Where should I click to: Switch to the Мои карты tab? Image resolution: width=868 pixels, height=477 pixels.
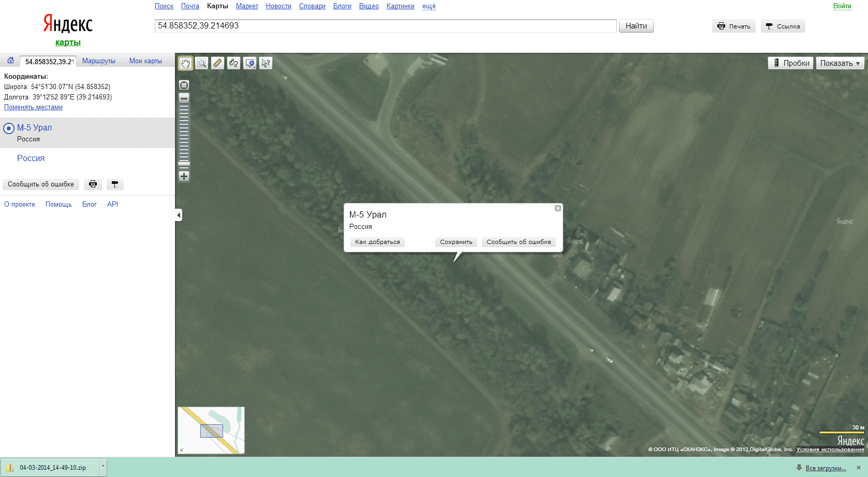(x=145, y=61)
